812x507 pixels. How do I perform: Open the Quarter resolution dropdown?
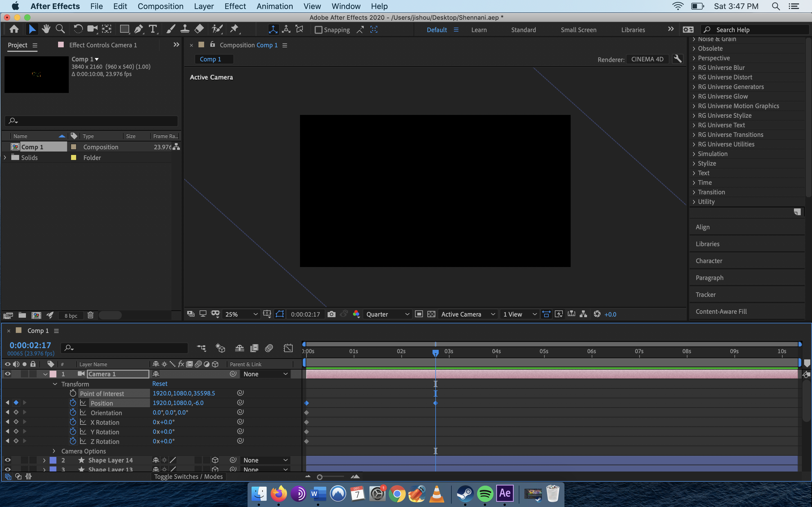tap(387, 314)
